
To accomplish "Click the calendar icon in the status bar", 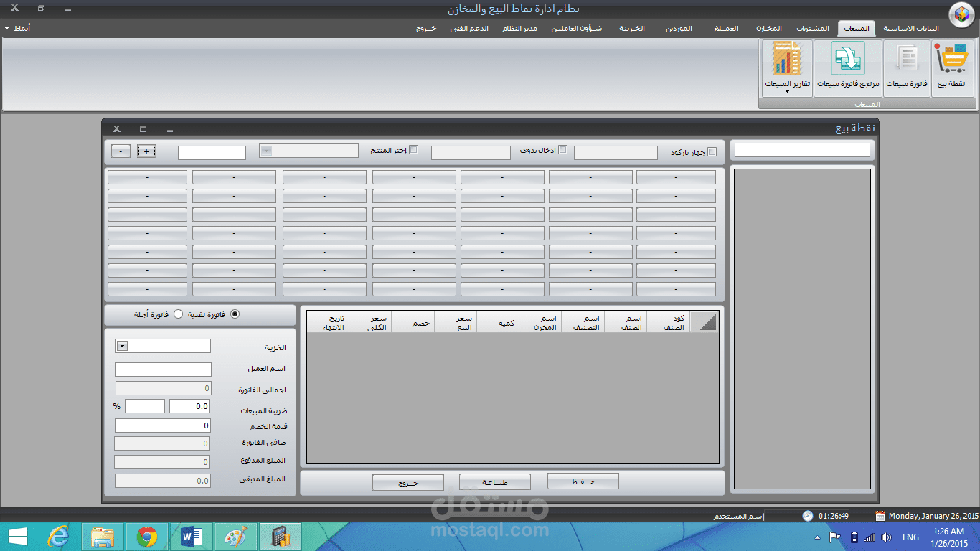I will (x=880, y=516).
